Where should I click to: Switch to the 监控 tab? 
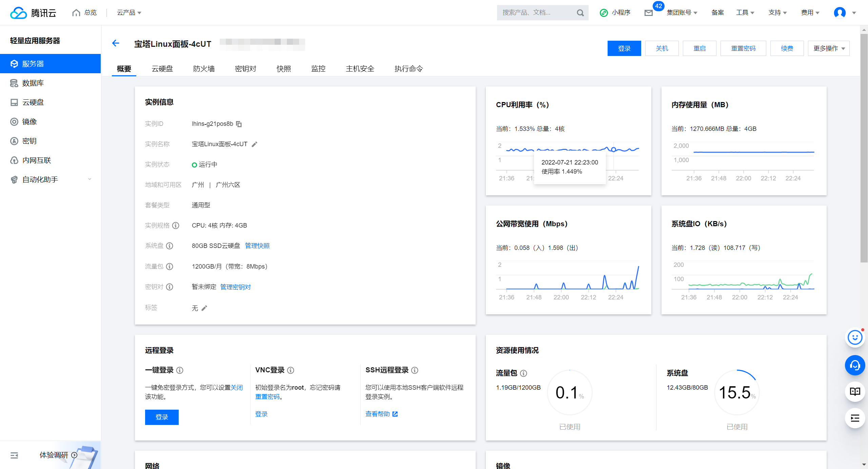318,69
